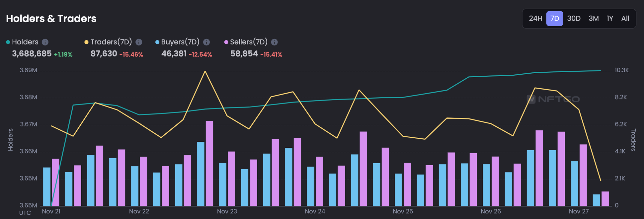Click the info icon beside Buyers(7D)
The height and width of the screenshot is (219, 644).
206,42
